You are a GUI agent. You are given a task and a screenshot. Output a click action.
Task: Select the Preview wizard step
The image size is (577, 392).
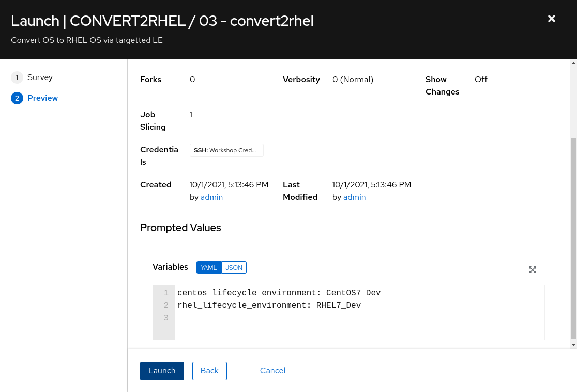click(35, 98)
